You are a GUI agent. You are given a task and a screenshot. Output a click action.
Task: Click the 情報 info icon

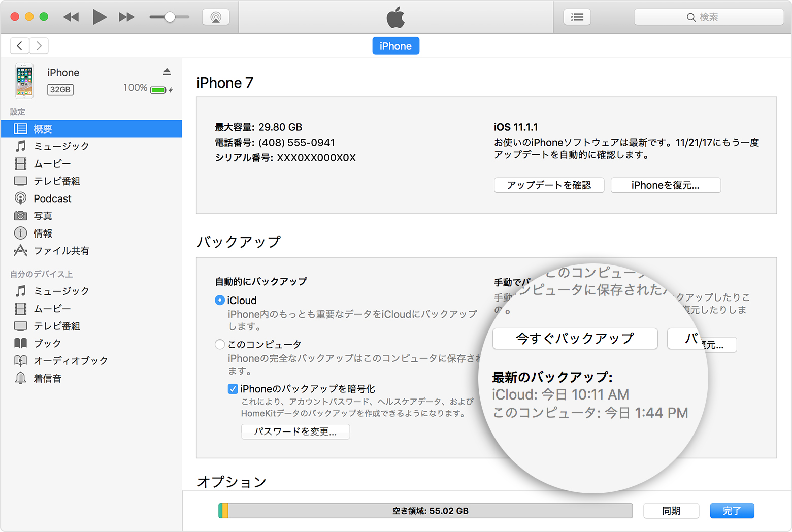[20, 234]
